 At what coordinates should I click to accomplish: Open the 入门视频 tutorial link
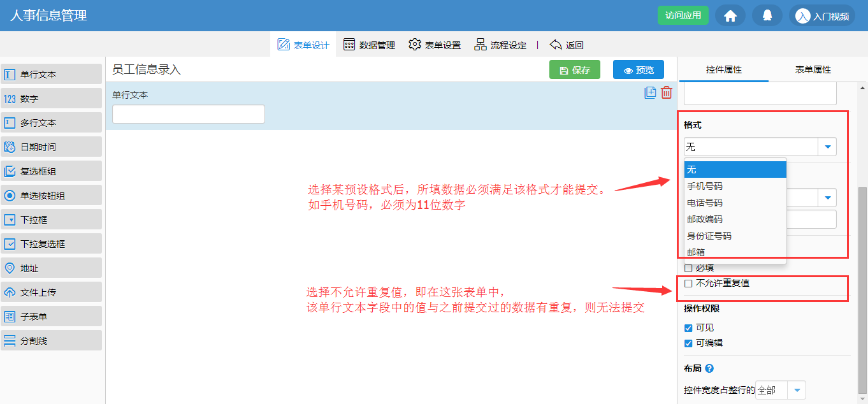coord(823,16)
